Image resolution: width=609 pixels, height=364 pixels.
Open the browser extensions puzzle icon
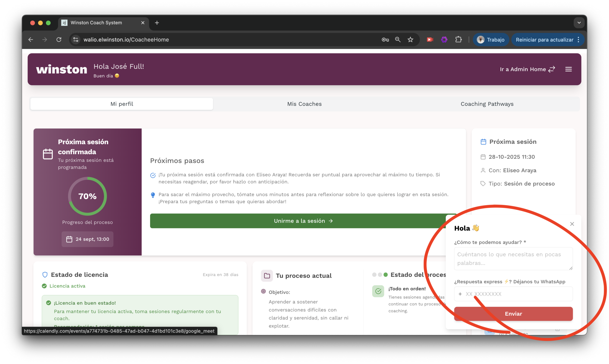coord(458,39)
